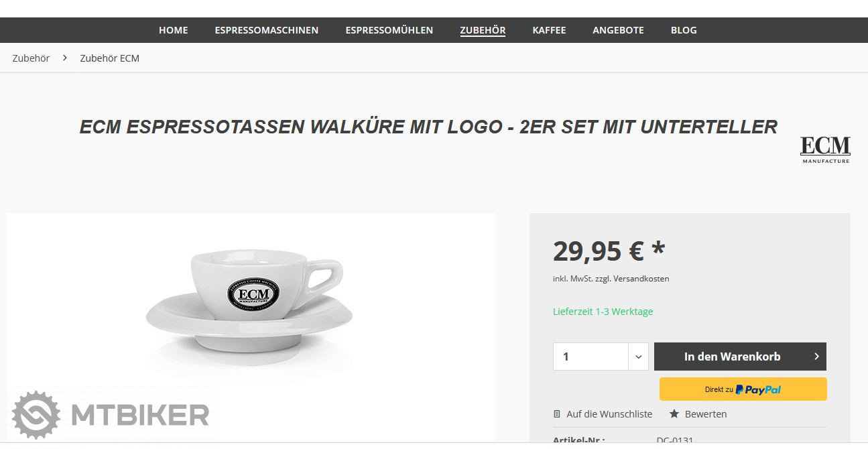Open the KAFFEE menu item
The image size is (868, 449).
click(x=549, y=30)
